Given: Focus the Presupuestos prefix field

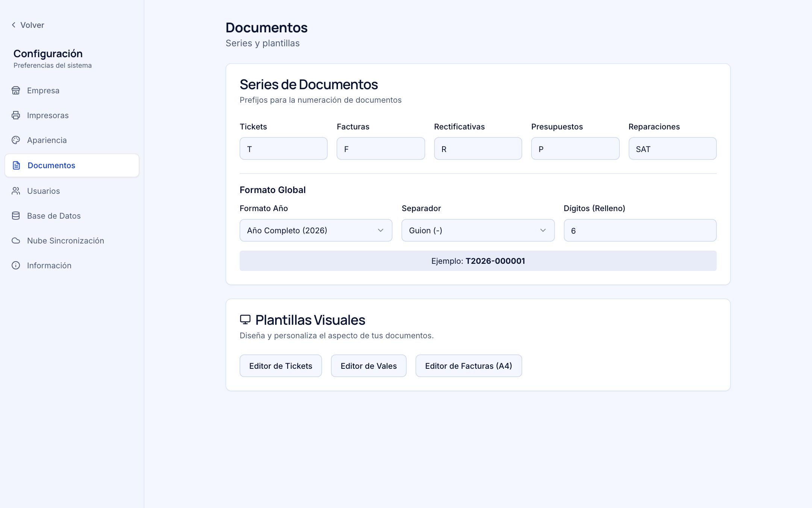Looking at the screenshot, I should click(x=575, y=149).
